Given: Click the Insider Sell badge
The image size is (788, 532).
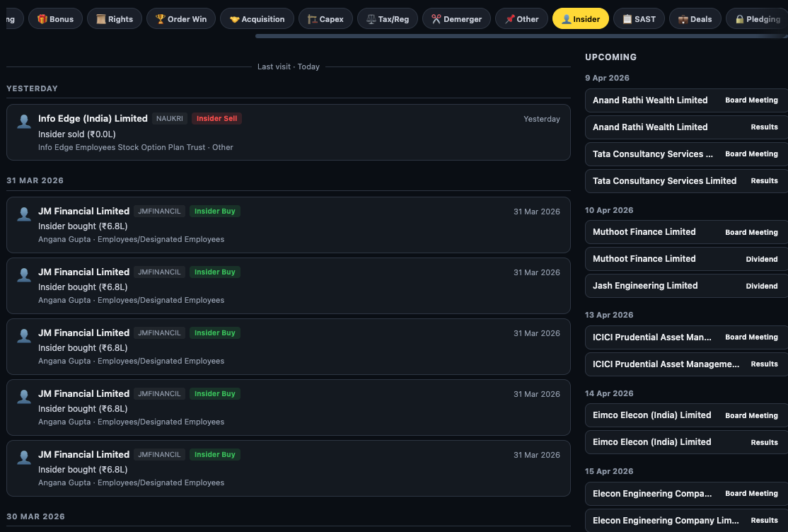Looking at the screenshot, I should 216,118.
